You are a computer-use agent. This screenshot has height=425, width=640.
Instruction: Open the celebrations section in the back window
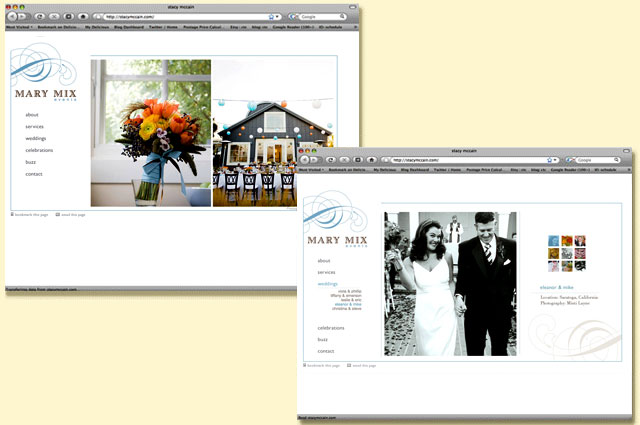39,150
